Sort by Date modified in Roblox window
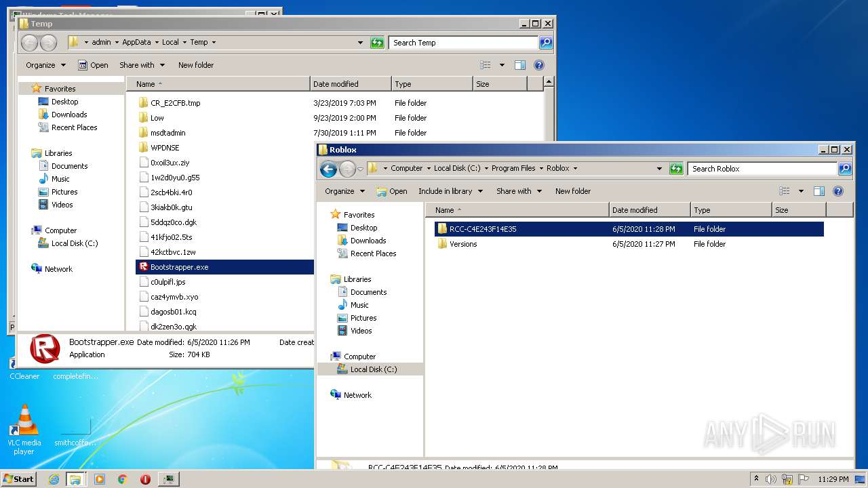The image size is (868, 488). (650, 210)
